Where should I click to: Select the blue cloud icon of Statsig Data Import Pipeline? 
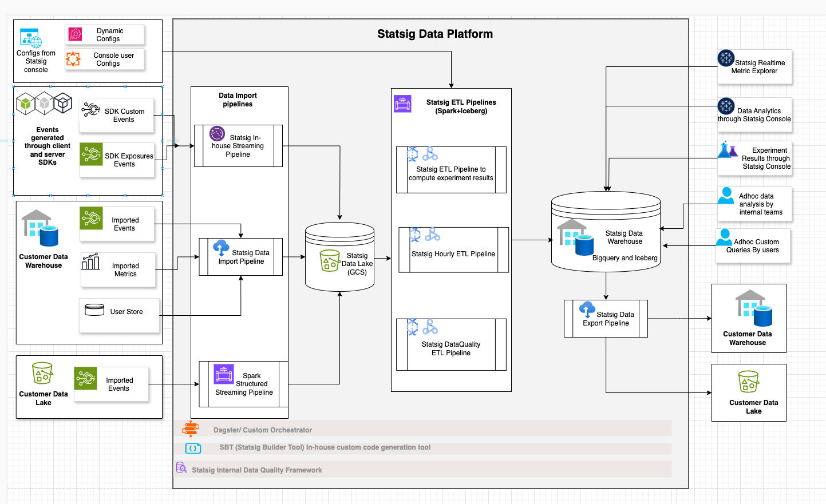[221, 248]
